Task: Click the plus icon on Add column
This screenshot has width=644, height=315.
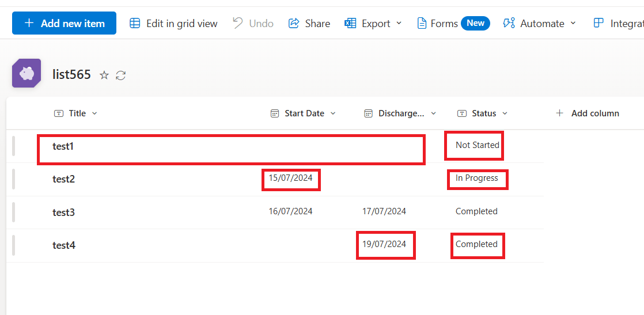Action: pos(559,113)
